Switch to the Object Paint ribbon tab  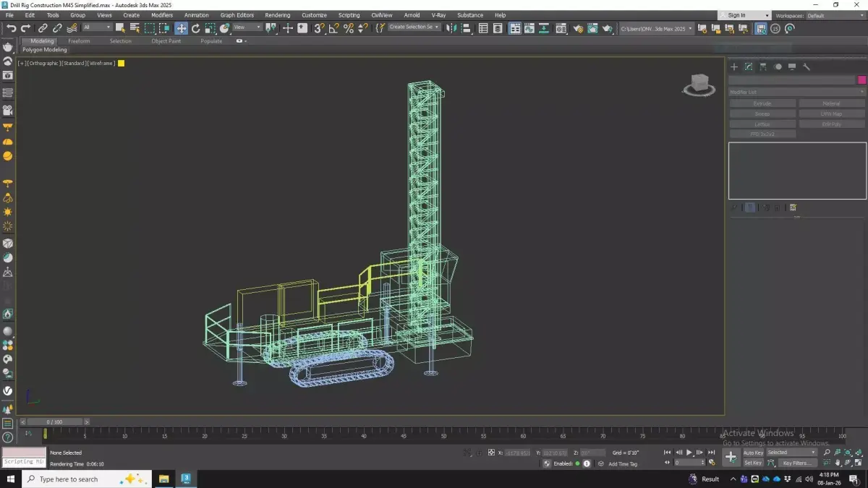coord(166,41)
